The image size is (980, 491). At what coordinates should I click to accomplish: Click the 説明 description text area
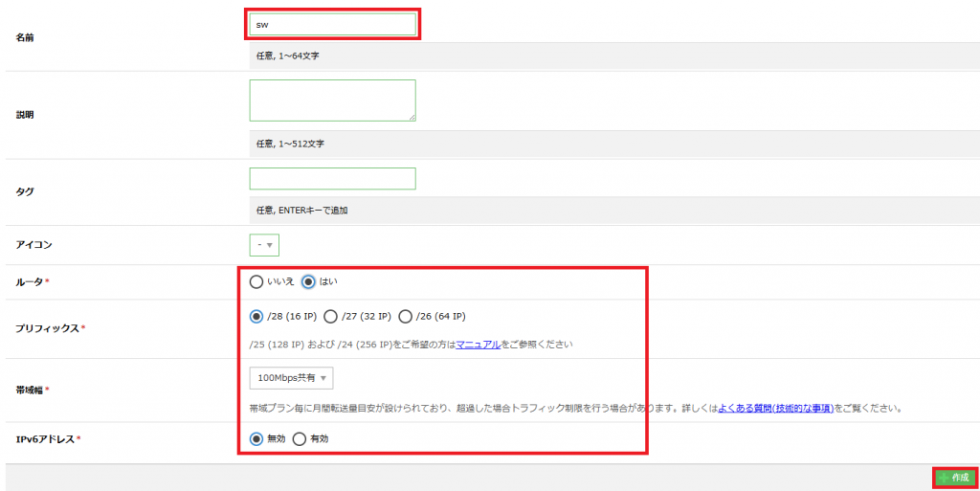coord(332,100)
